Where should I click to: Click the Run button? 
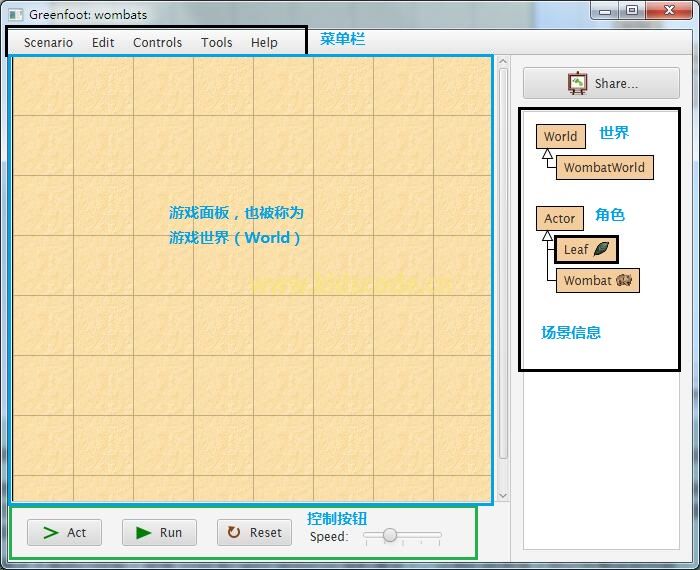pos(159,533)
